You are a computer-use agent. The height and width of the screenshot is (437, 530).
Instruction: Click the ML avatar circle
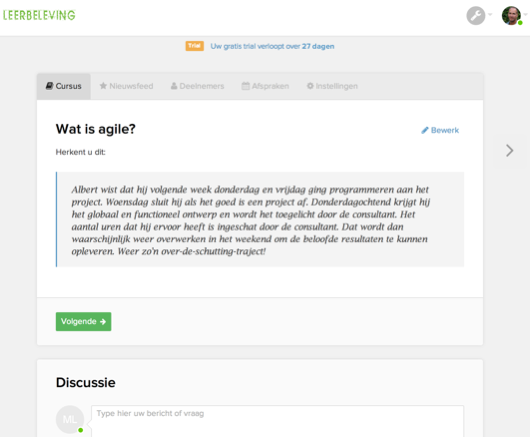[70, 419]
